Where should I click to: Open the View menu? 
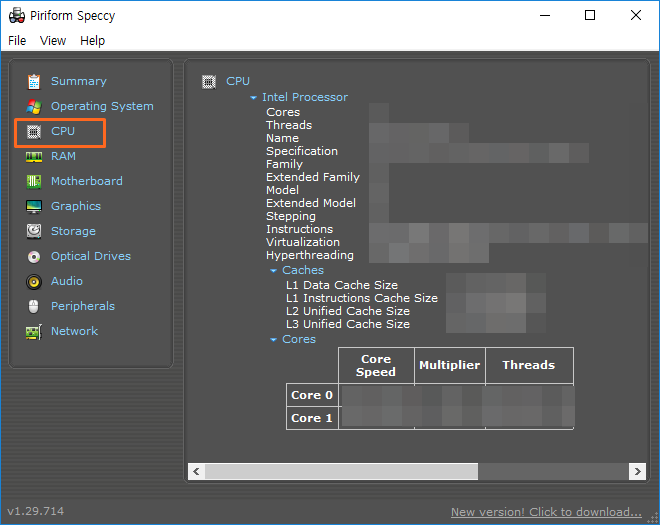point(53,40)
